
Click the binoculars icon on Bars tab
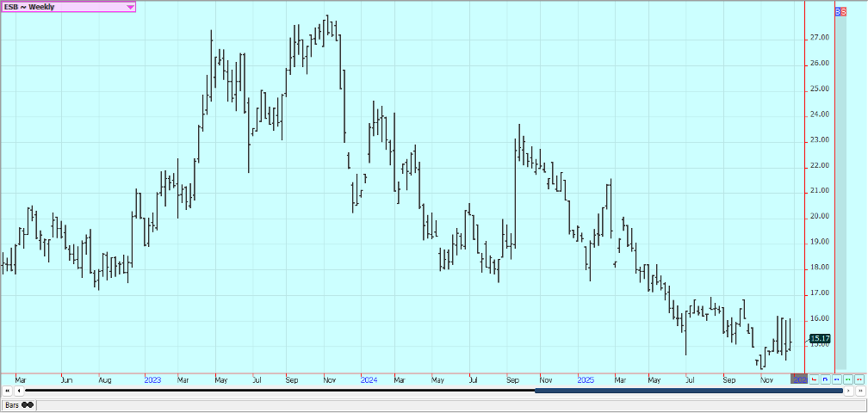[x=27, y=404]
